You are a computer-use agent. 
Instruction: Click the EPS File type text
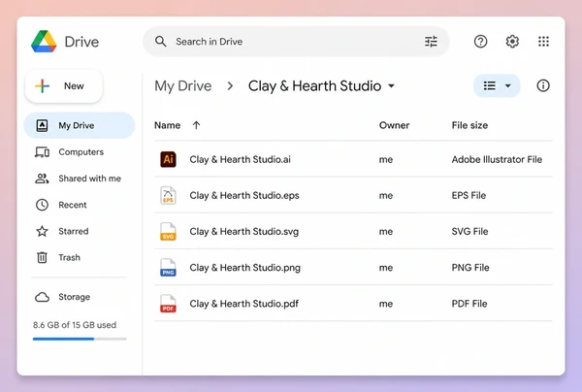point(469,195)
